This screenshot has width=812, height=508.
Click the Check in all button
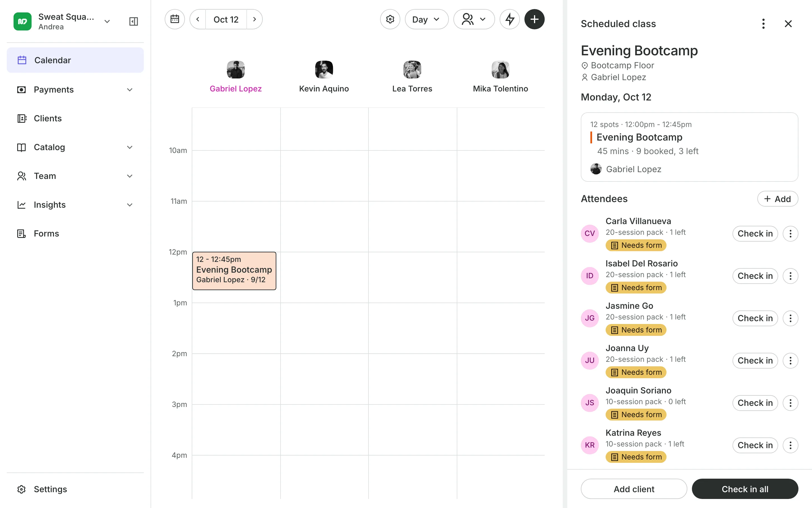point(745,489)
